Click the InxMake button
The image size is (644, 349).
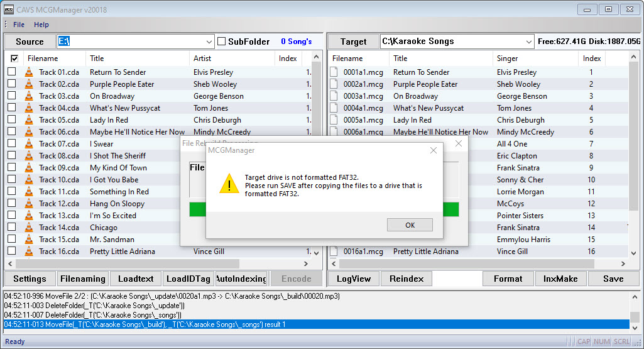tap(560, 279)
